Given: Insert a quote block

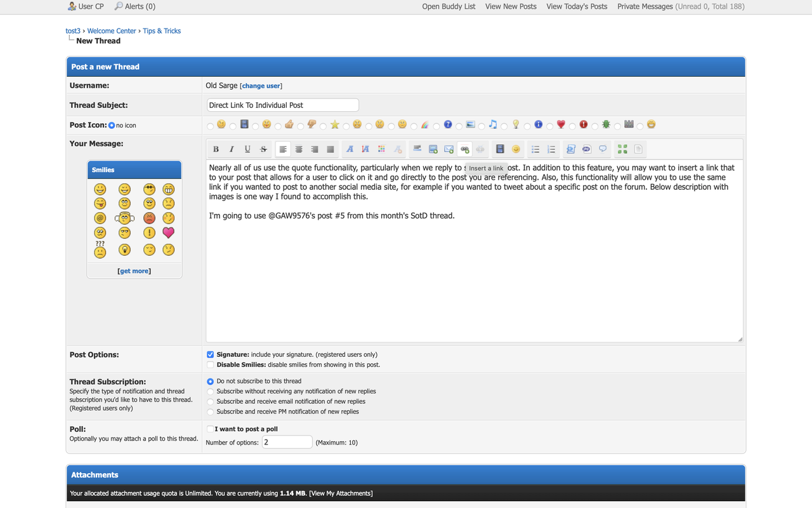Looking at the screenshot, I should pos(603,149).
